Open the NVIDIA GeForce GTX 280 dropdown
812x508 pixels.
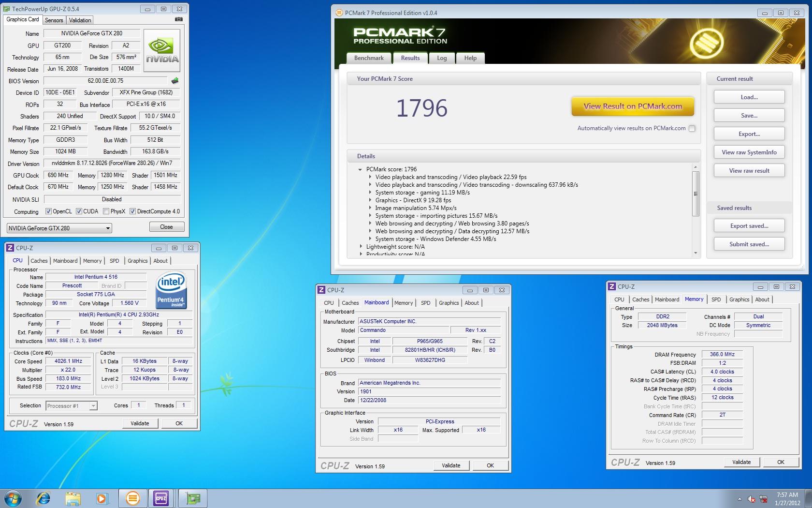pos(59,228)
